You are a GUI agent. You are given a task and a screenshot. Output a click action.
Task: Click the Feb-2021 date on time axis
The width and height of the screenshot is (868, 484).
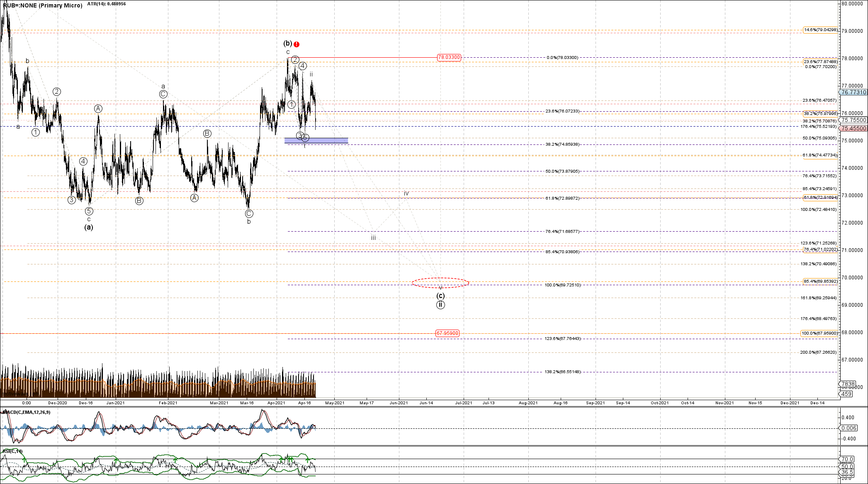point(168,403)
